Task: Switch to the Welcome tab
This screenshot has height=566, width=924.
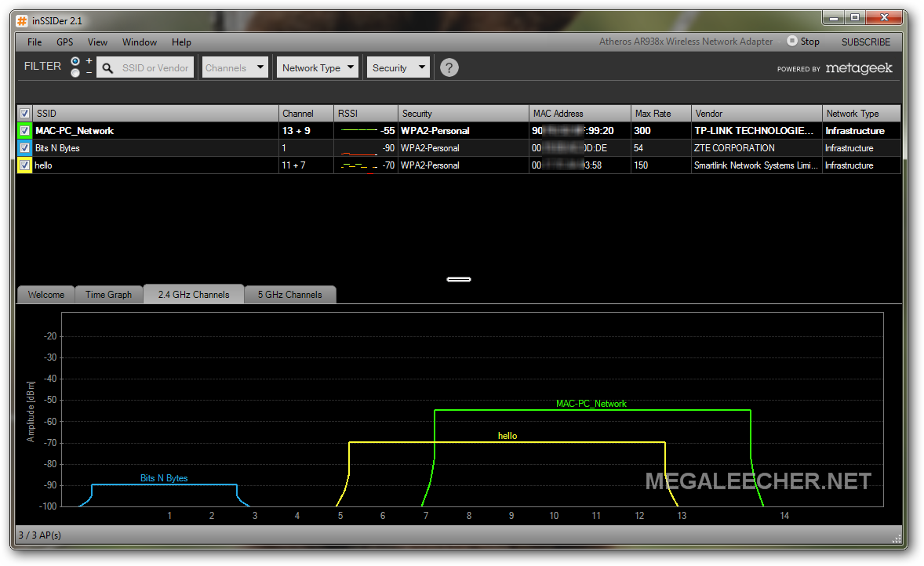Action: point(46,295)
